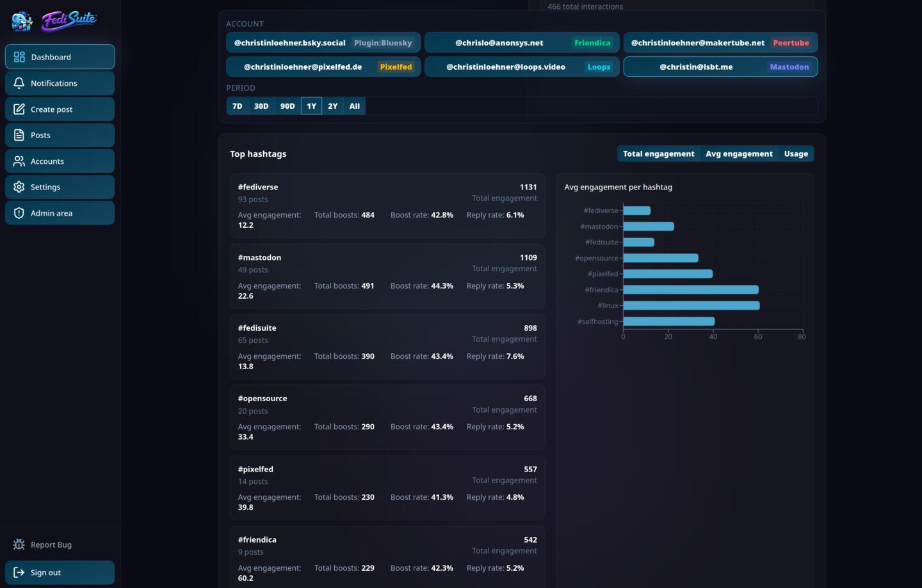
Task: Open the Admin area
Action: point(60,213)
